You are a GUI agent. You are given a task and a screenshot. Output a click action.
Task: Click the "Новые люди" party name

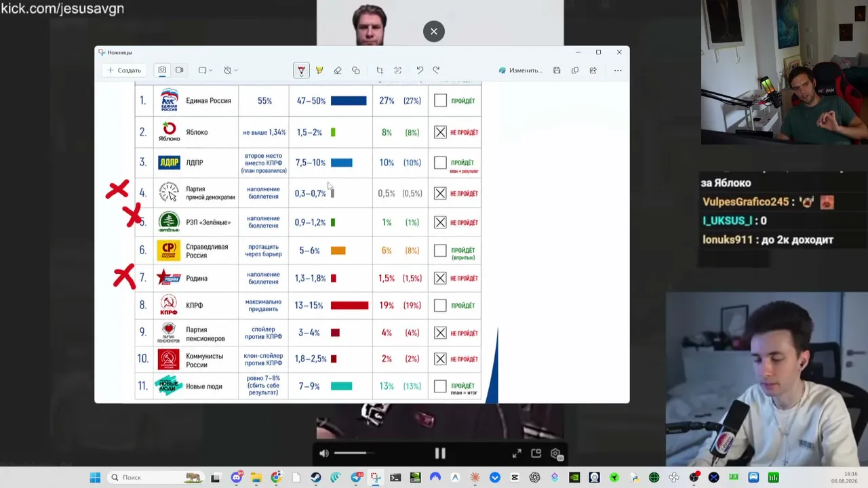[x=204, y=386]
